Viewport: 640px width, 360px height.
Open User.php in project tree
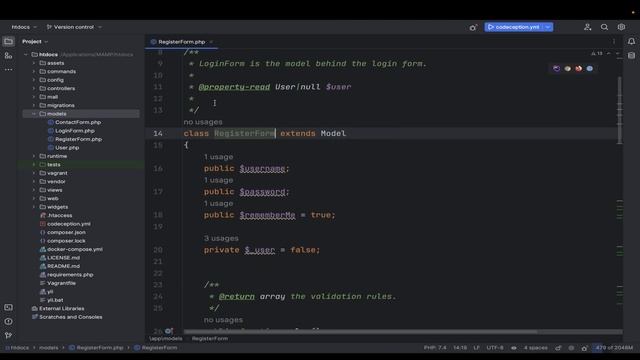coord(67,147)
